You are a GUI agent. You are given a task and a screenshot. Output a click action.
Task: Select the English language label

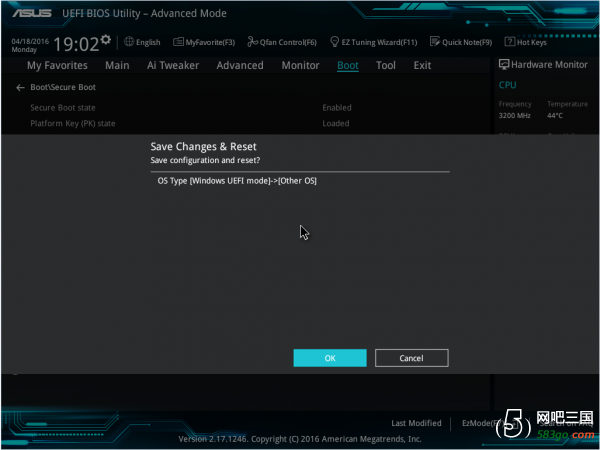[148, 42]
